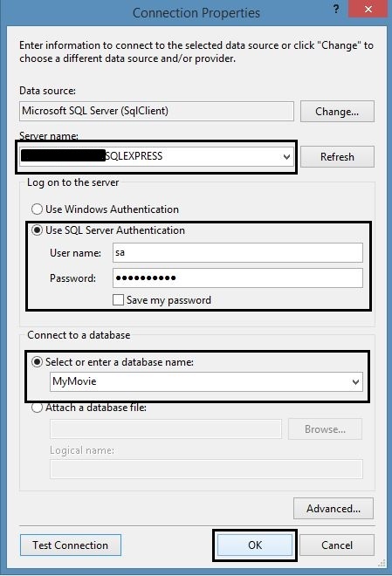Expand the Server name dropdown arrow
Viewport: 392px width, 576px height.
[x=286, y=157]
